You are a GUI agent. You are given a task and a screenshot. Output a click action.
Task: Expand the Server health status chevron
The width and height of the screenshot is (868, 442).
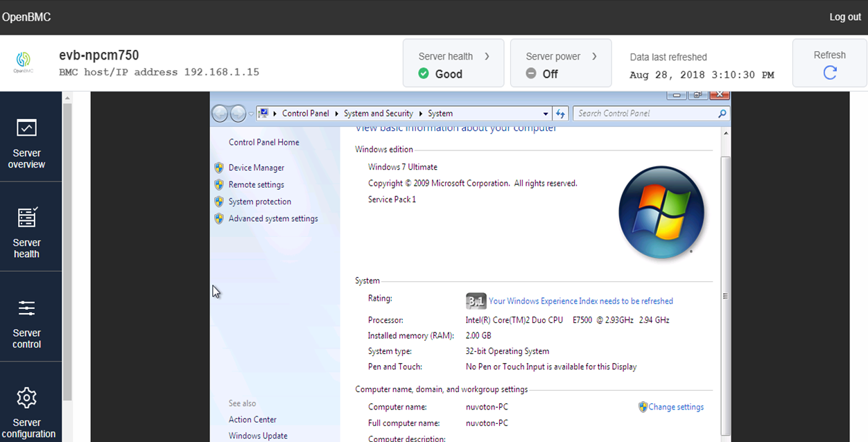point(487,56)
